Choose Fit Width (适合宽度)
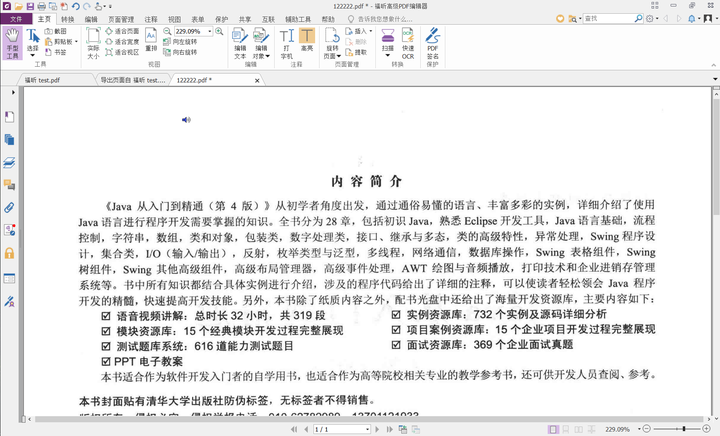Screen dimensions: 720x436 click(122, 42)
